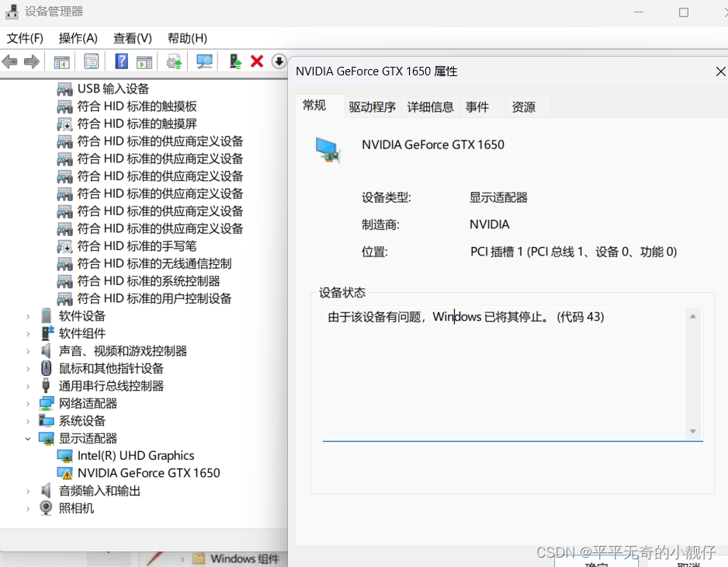Select 符合 HID 标准的无线通信控制
The image size is (728, 567).
click(154, 263)
